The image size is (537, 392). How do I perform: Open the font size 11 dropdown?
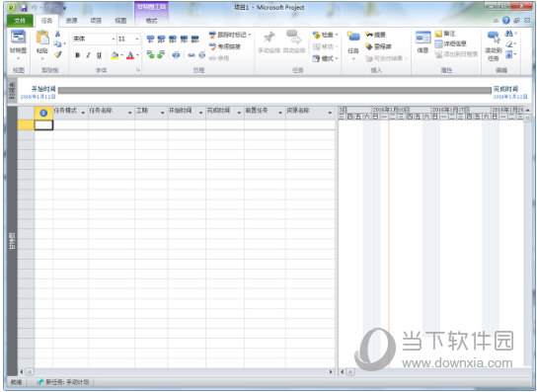pos(137,39)
